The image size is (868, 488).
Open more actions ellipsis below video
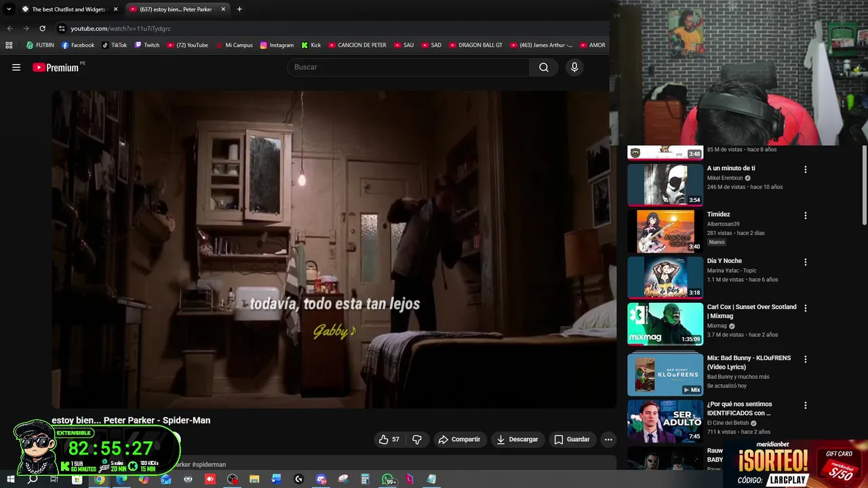608,439
